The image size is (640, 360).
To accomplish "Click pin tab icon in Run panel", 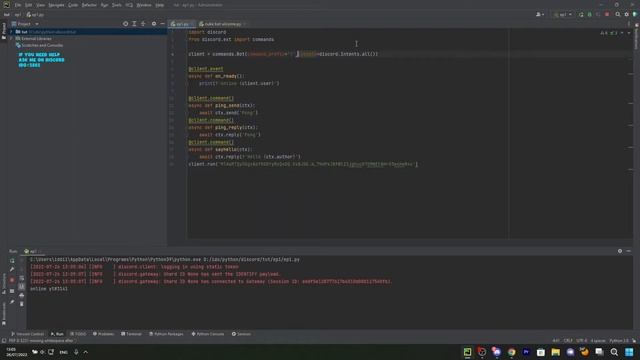I will tap(12, 302).
